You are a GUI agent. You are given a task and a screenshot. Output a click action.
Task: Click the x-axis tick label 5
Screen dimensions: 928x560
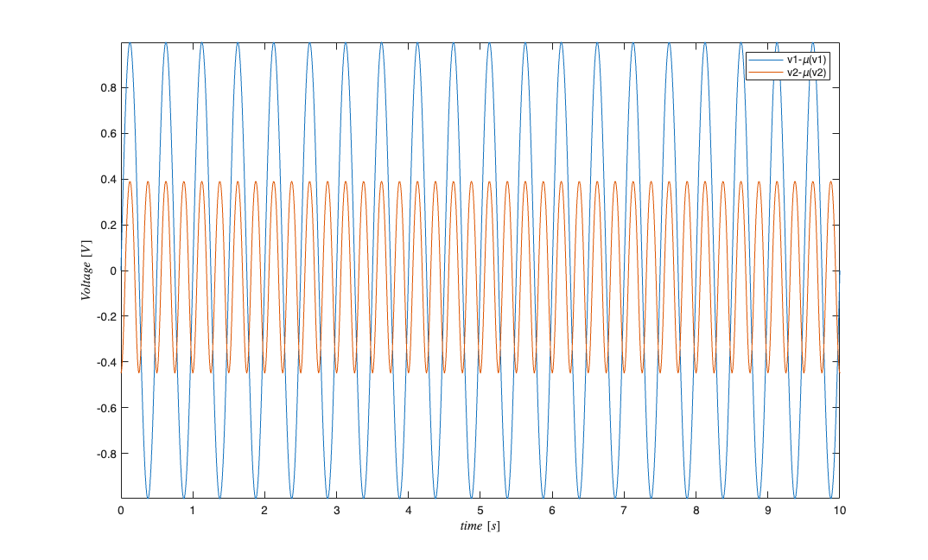(x=480, y=511)
